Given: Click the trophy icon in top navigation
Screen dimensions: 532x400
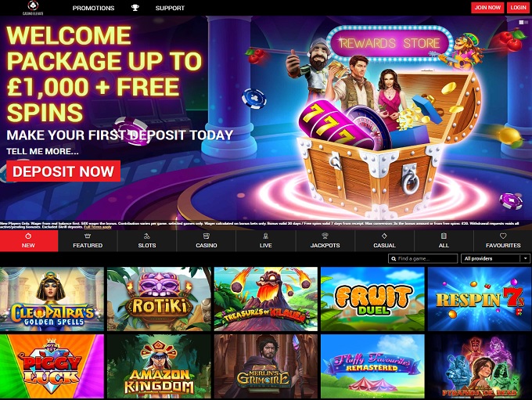Looking at the screenshot, I should tap(135, 8).
